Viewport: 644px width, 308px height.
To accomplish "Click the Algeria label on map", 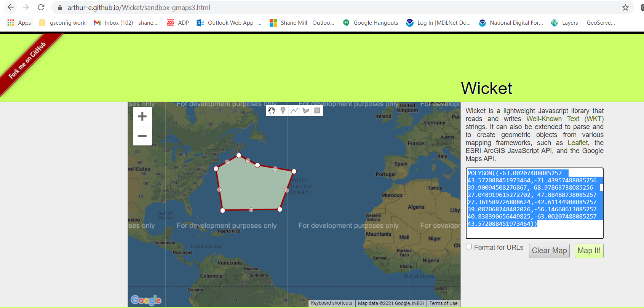I will (416, 207).
